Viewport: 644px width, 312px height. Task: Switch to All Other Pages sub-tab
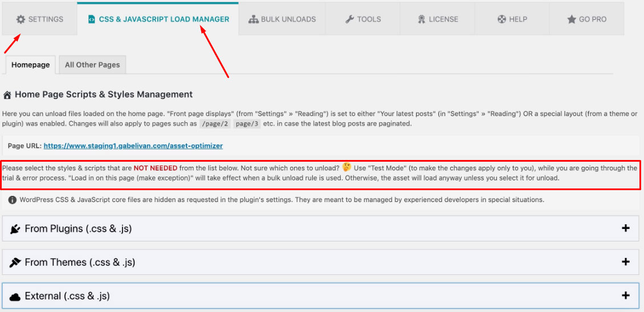[x=92, y=65]
